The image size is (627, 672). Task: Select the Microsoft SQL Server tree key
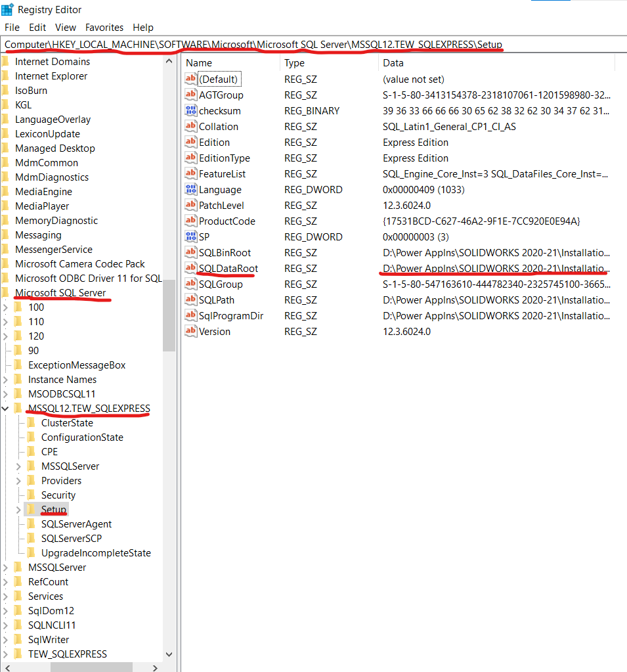click(60, 293)
